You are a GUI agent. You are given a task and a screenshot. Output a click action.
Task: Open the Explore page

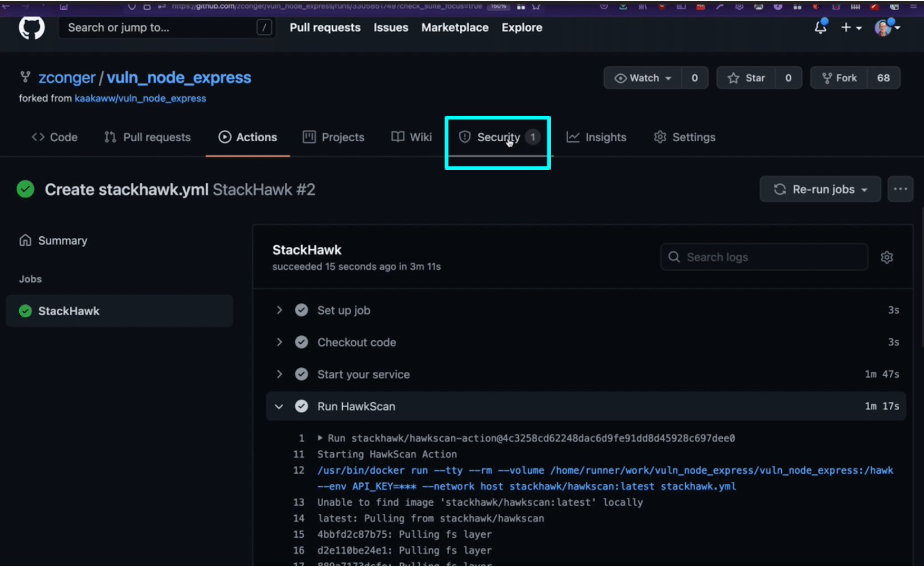[522, 28]
